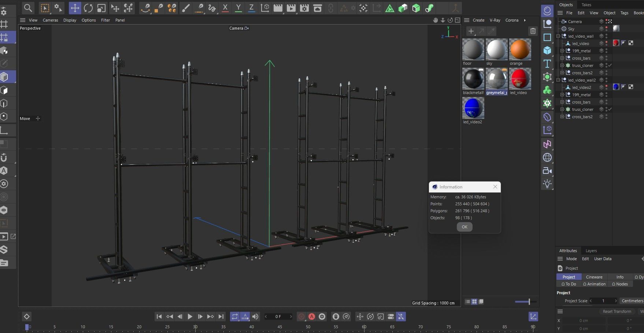Screen dimensions: 644x333
Task: Open the search magnifier icon
Action: 28,8
